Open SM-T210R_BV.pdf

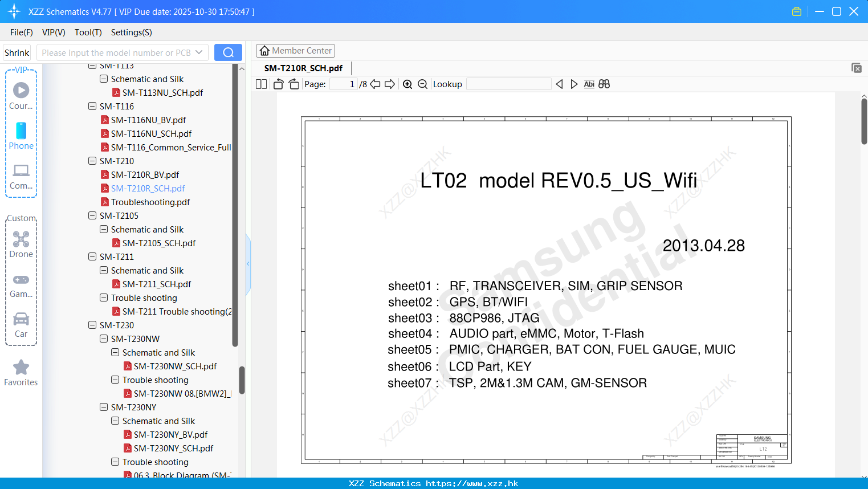(x=145, y=174)
